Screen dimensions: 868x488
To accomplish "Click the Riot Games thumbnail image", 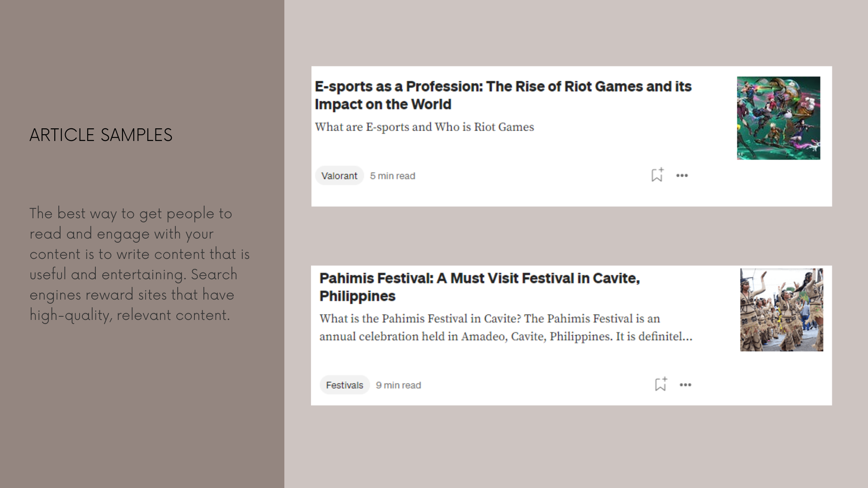I will tap(778, 118).
